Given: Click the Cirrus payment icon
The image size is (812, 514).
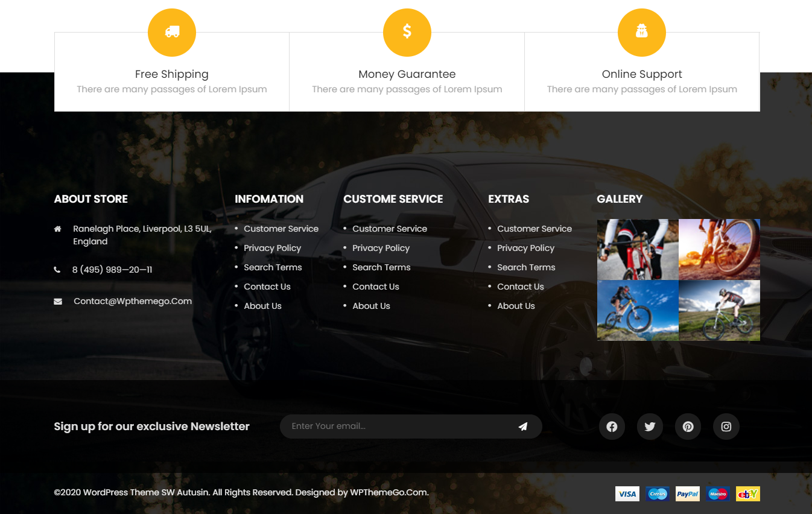Looking at the screenshot, I should (x=658, y=494).
